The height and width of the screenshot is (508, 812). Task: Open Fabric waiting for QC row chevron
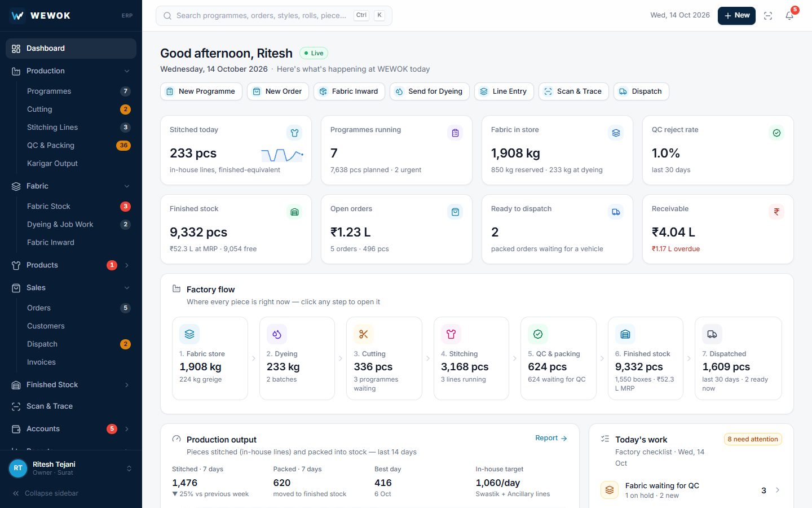click(778, 490)
